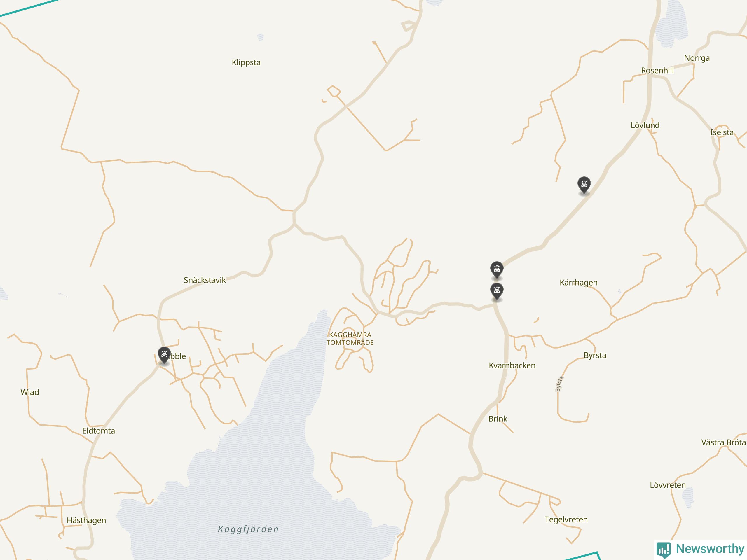Click the car accident marker near Lövlund road
This screenshot has height=560, width=747.
(584, 185)
